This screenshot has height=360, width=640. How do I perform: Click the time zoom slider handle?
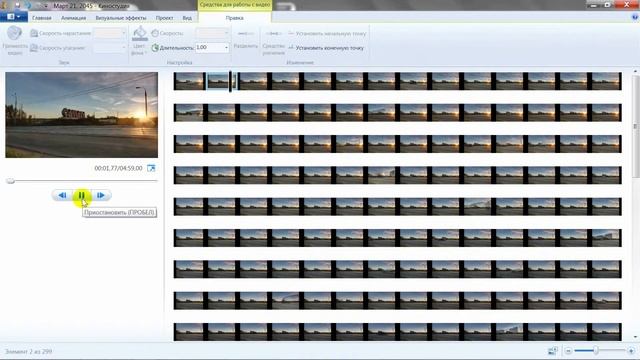click(596, 350)
